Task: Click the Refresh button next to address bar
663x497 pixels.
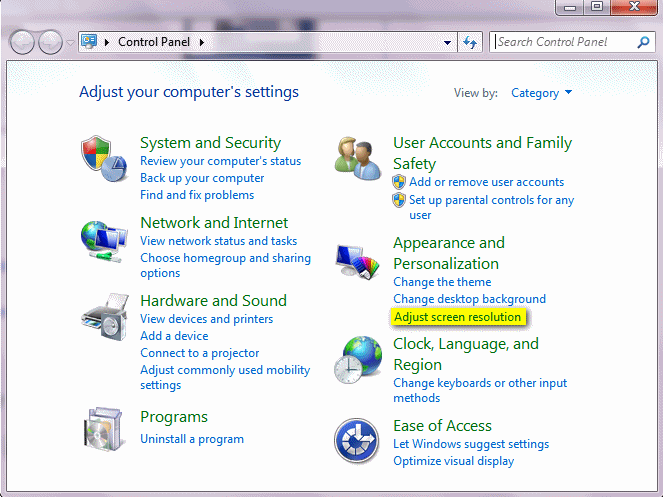Action: pos(470,42)
